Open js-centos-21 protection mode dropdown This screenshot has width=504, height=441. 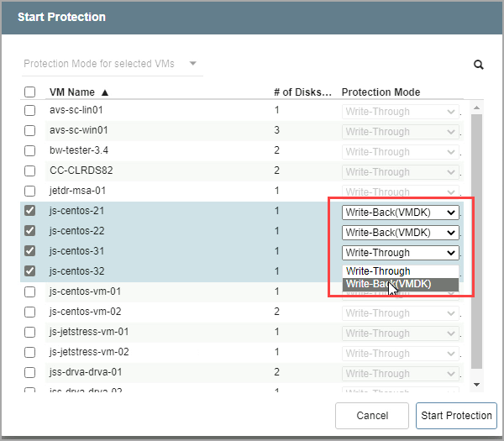(x=401, y=213)
